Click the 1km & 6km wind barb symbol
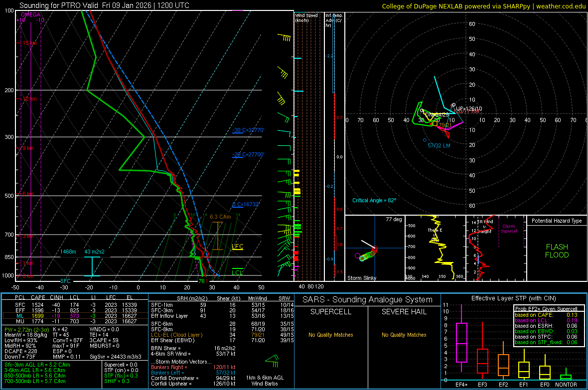 (x=272, y=361)
